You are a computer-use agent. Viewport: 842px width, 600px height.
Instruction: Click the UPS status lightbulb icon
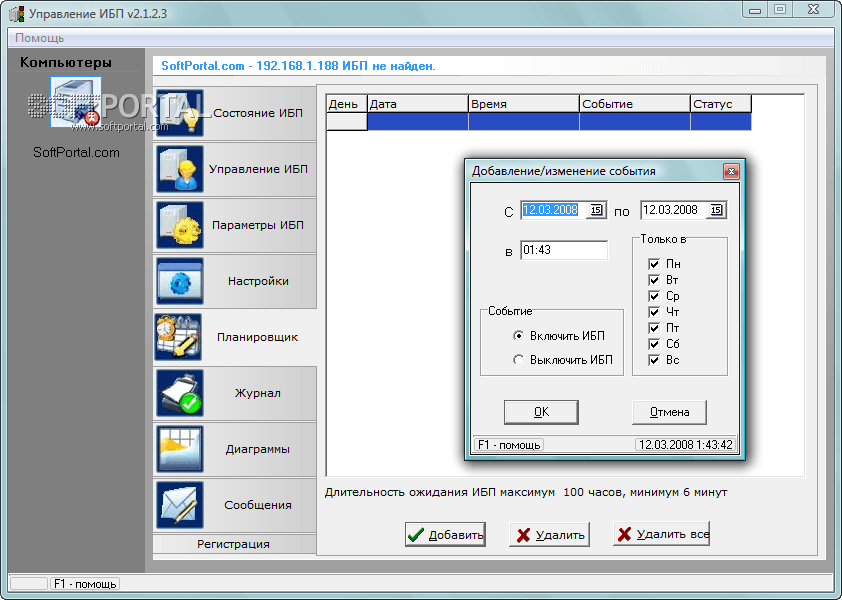click(x=180, y=113)
